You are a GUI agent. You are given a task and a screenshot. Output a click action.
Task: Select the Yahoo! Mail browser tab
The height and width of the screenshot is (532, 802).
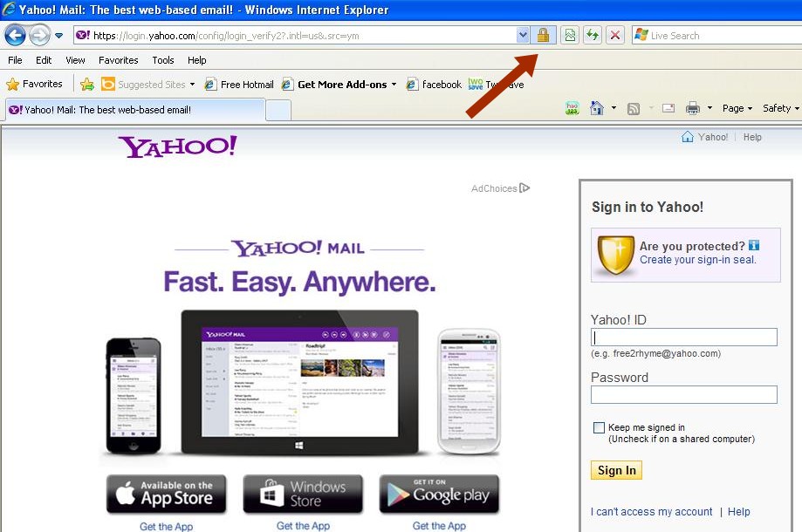point(135,110)
